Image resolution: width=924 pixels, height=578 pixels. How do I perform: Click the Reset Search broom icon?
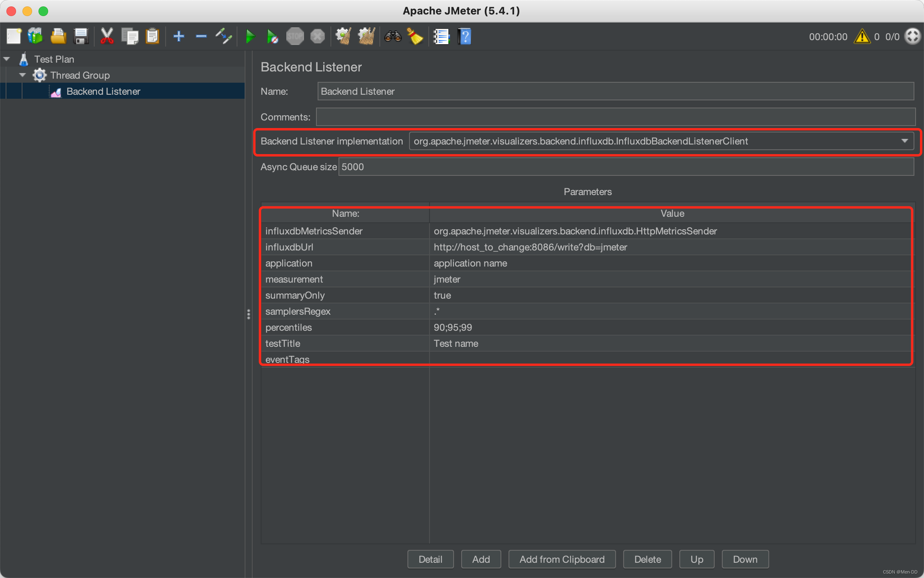[x=415, y=37]
